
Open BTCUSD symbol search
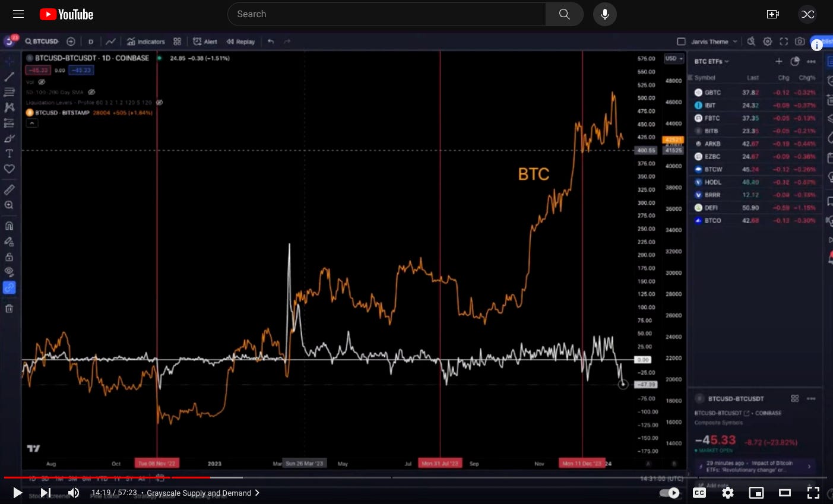[x=42, y=42]
